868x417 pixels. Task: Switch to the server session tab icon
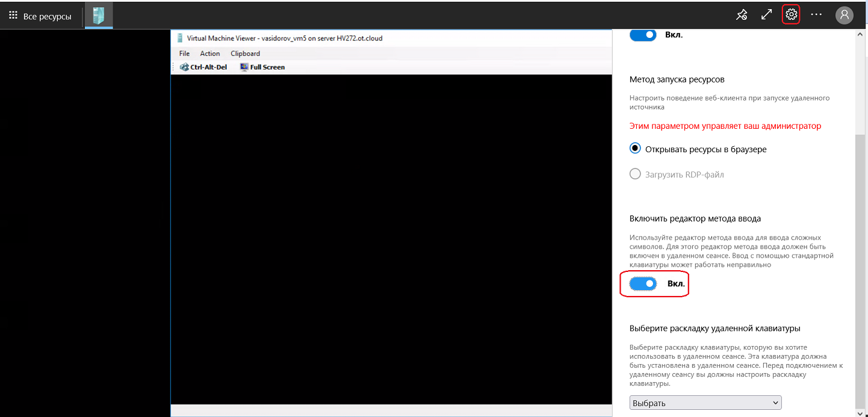[99, 16]
